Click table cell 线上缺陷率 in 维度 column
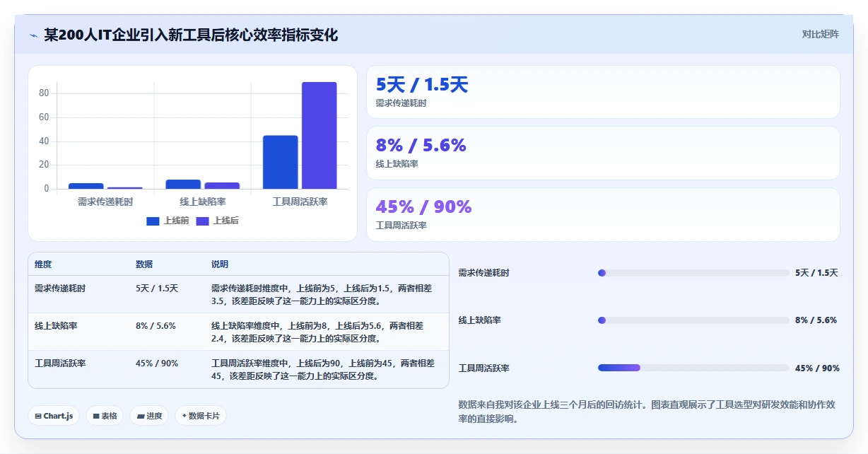This screenshot has width=868, height=454. [x=56, y=326]
